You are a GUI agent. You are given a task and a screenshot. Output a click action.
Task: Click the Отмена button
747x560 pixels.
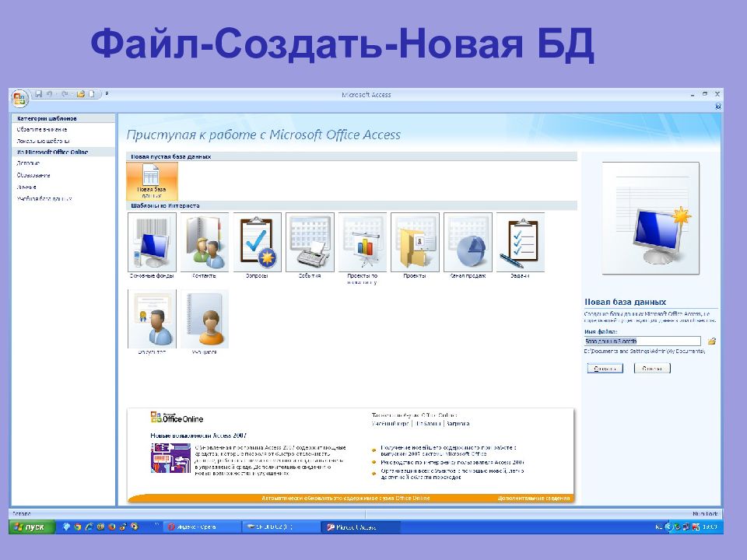point(652,368)
